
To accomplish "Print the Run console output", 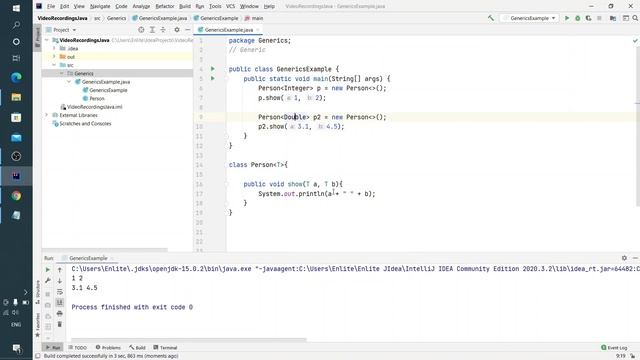I will pos(60,313).
